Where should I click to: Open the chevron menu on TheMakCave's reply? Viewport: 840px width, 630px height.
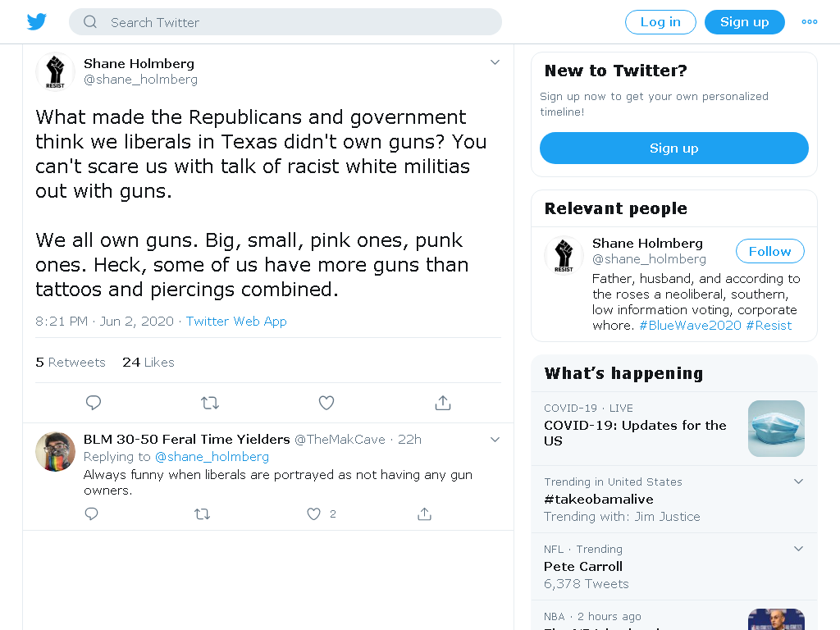point(495,440)
